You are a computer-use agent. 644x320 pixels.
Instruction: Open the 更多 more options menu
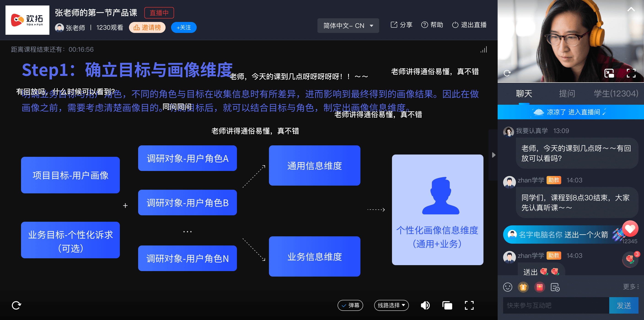click(631, 287)
